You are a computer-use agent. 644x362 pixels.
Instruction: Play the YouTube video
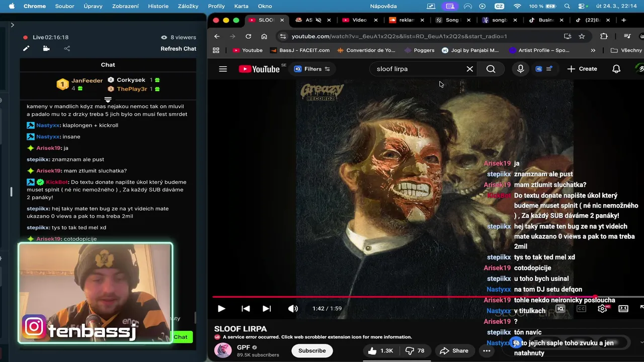[221, 309]
